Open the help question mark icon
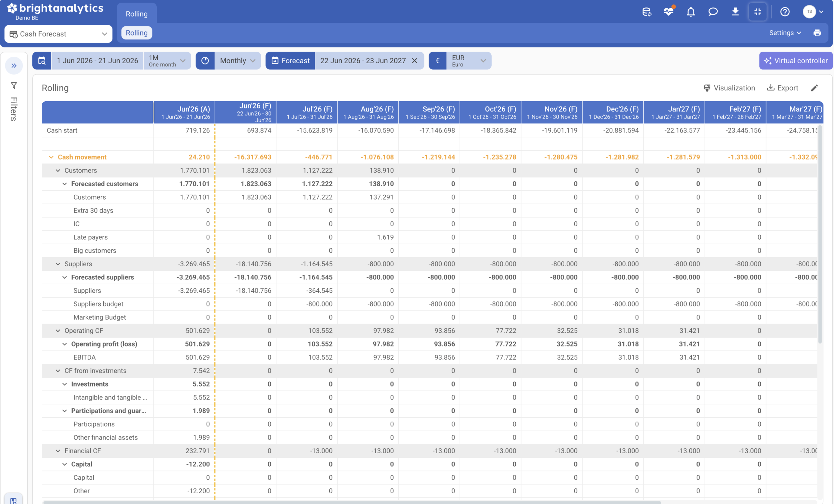834x504 pixels. point(784,12)
